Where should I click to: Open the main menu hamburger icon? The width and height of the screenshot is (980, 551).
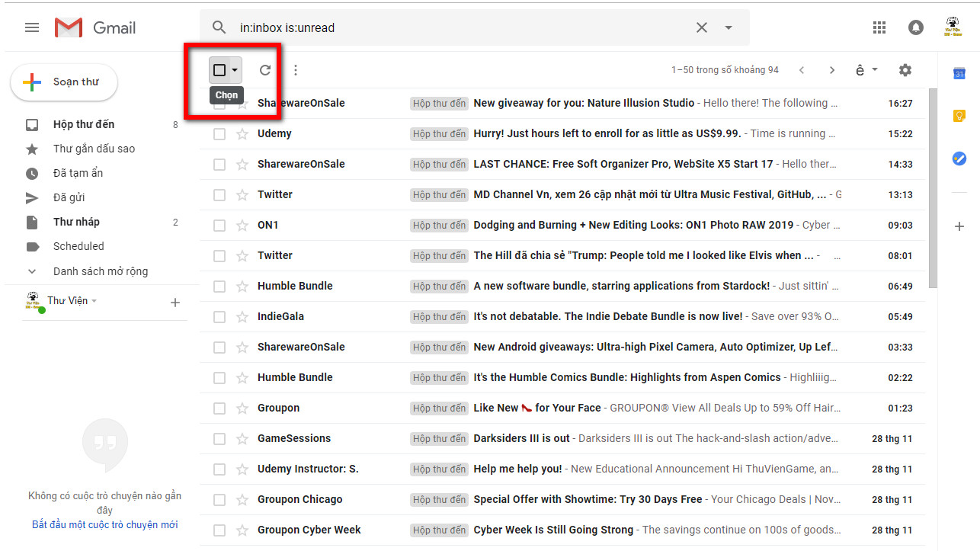31,27
